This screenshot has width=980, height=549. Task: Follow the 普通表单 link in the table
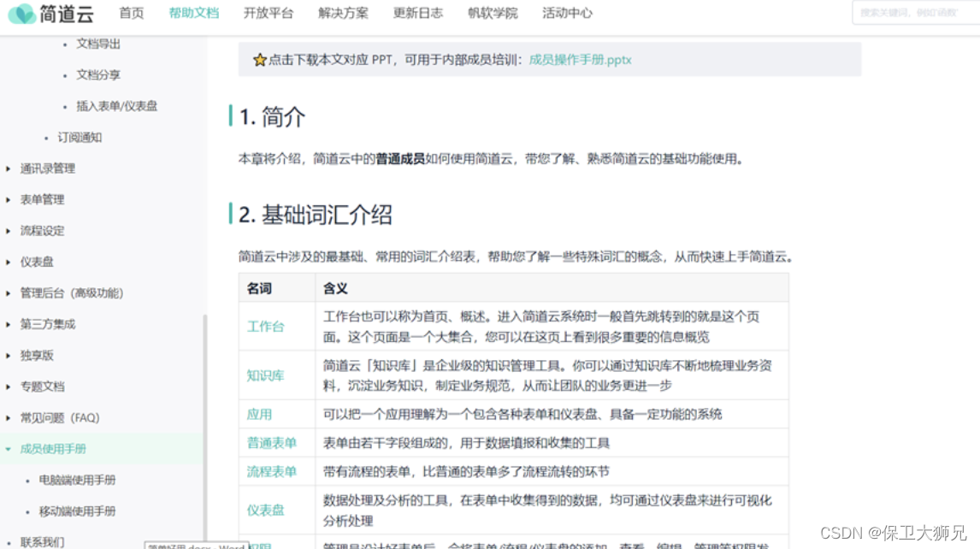[272, 443]
